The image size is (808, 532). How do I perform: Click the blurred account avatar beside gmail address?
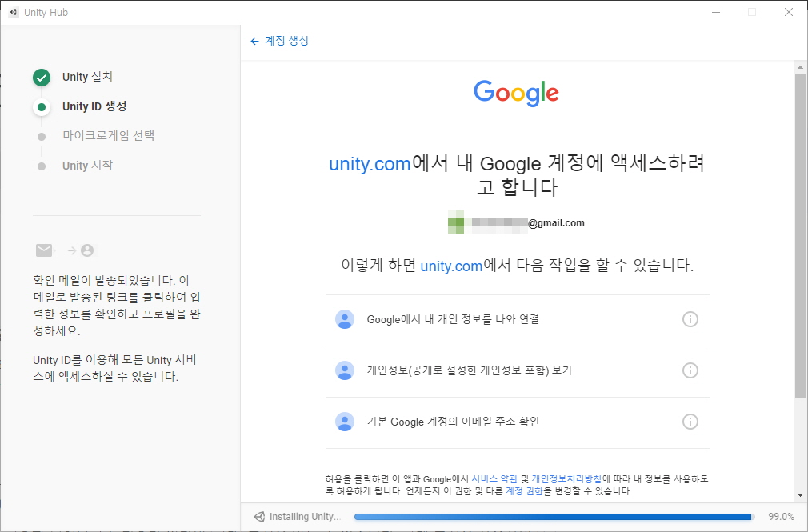[456, 222]
